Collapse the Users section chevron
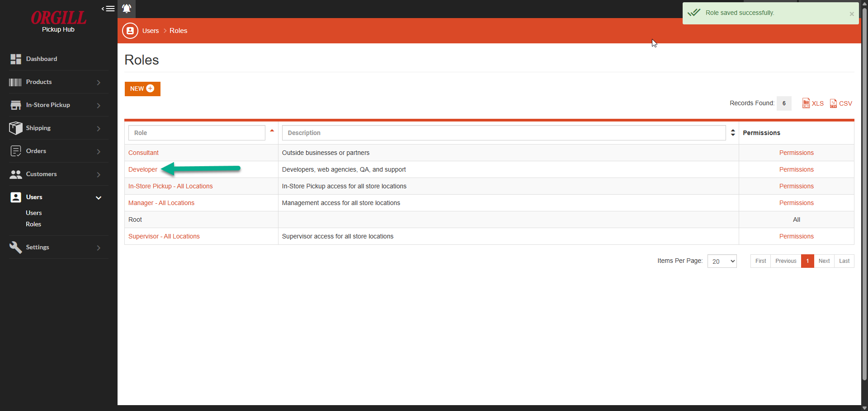 point(98,197)
